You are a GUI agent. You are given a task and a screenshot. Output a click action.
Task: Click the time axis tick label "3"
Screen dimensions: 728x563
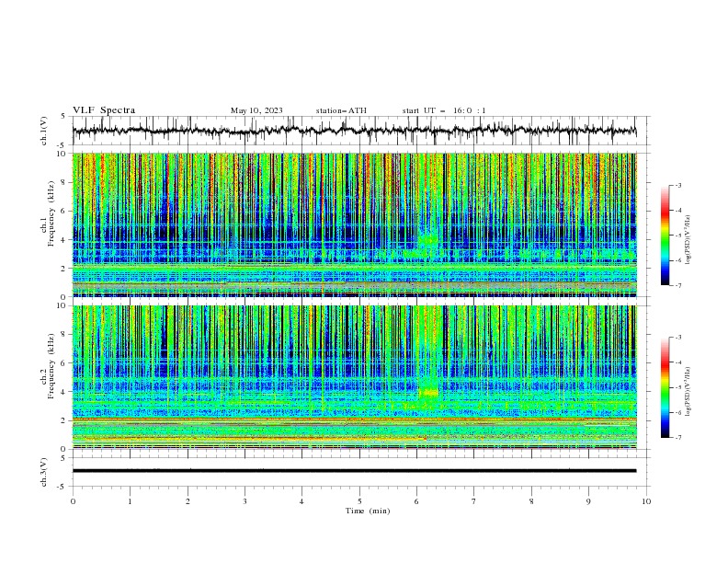pyautogui.click(x=245, y=501)
